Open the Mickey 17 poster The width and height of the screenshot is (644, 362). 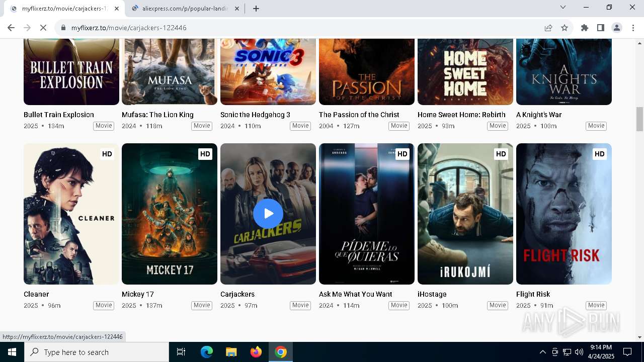(x=170, y=214)
